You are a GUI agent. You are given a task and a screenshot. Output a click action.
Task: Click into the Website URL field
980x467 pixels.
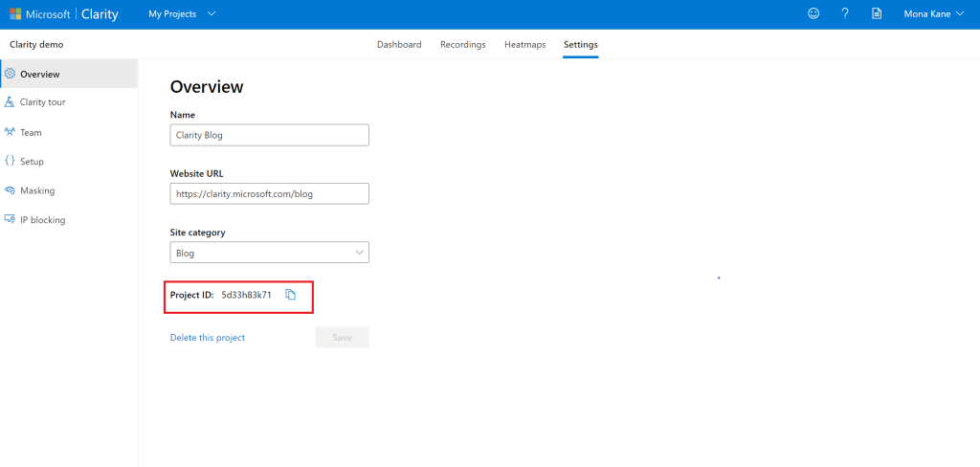point(269,194)
